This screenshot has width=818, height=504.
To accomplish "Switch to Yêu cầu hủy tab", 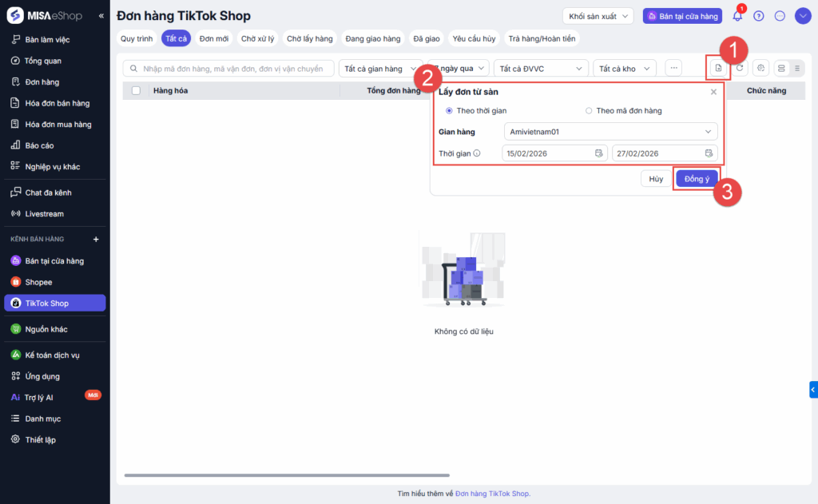I will coord(475,38).
